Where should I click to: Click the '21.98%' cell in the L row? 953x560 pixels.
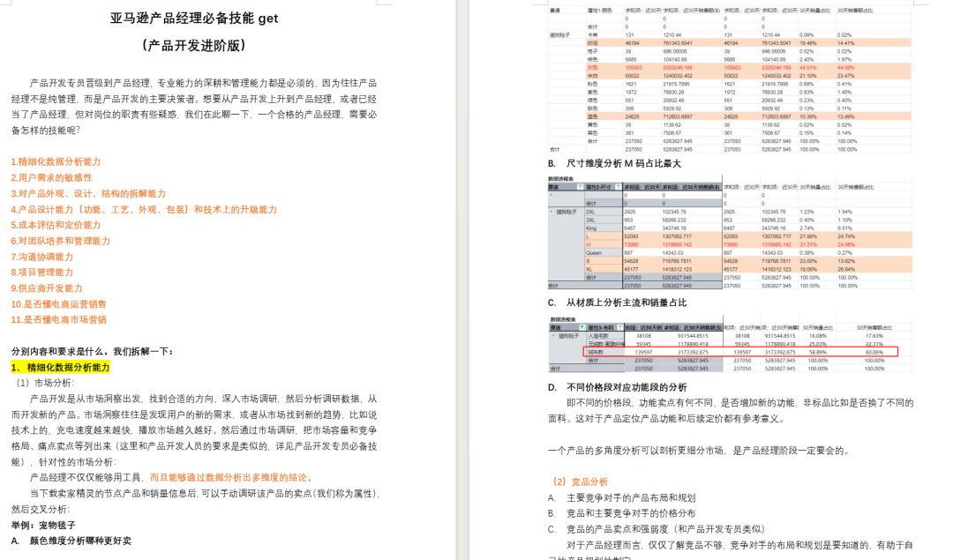[x=807, y=236]
